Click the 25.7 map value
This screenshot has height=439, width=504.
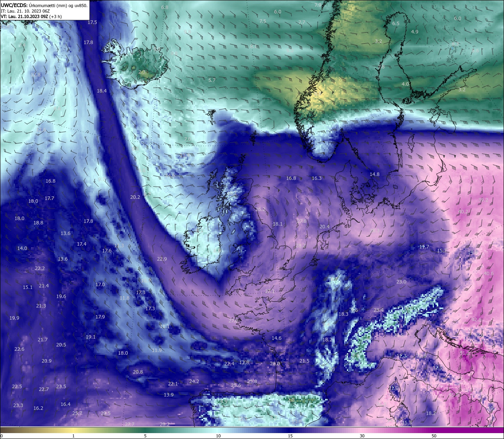coord(77,413)
